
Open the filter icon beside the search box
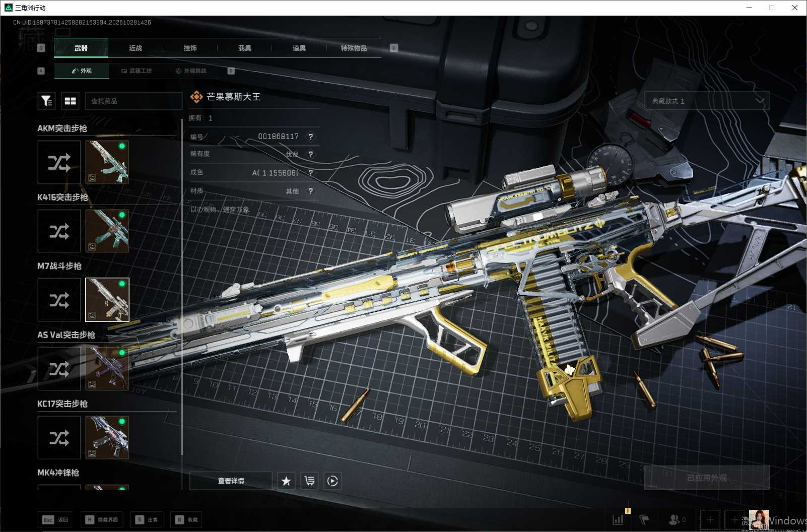pos(47,101)
